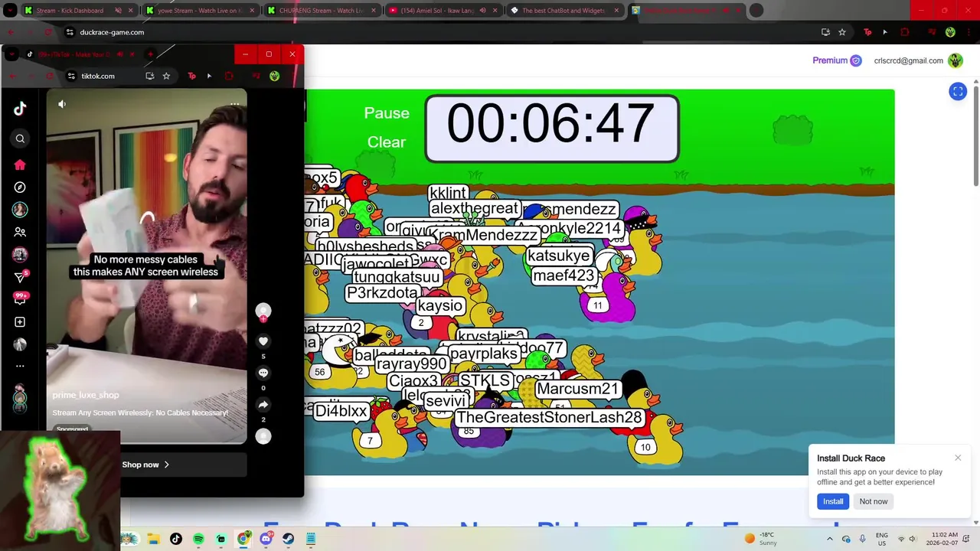The width and height of the screenshot is (980, 551).
Task: Toggle fullscreen for the duck race
Action: (958, 91)
